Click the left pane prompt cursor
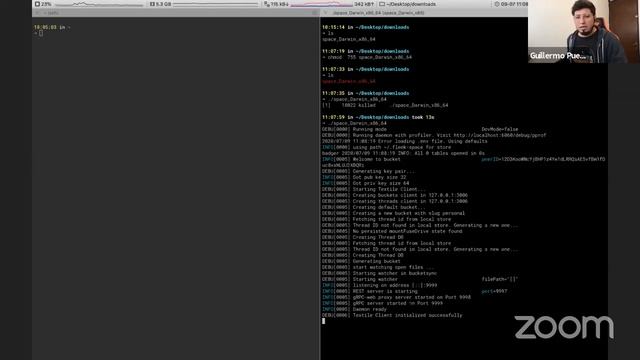Viewport: 640px width, 360px height. point(41,33)
